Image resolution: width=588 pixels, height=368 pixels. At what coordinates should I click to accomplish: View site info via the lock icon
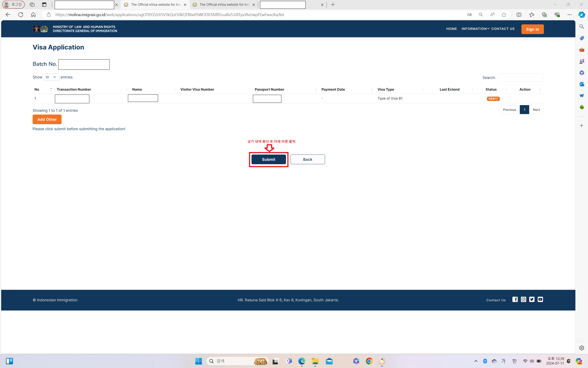(49, 14)
